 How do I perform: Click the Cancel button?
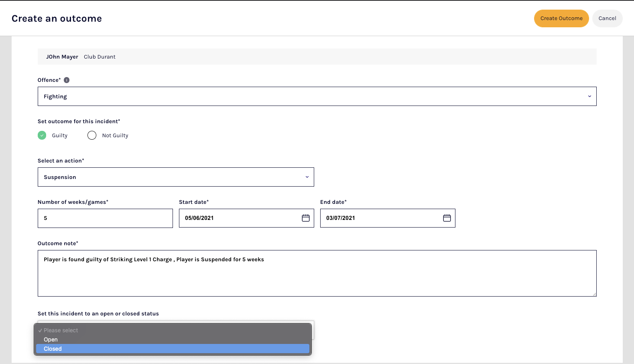tap(607, 18)
